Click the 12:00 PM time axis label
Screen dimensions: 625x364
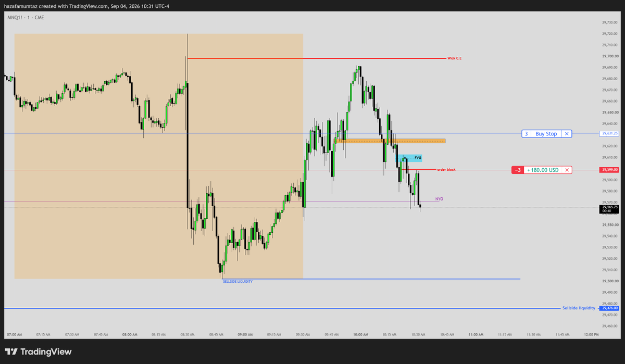[x=592, y=334]
